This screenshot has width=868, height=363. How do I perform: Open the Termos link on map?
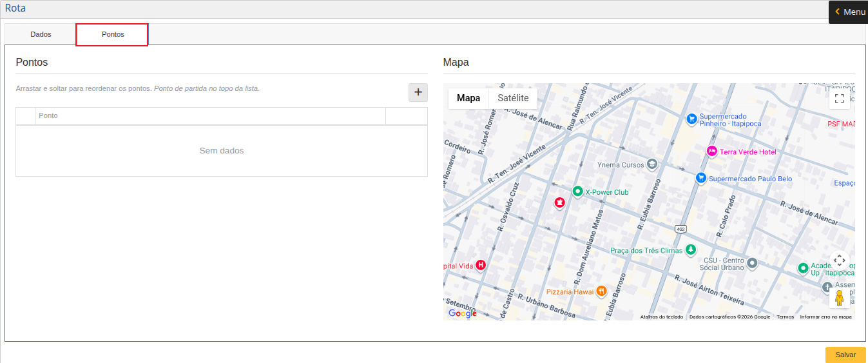(785, 317)
